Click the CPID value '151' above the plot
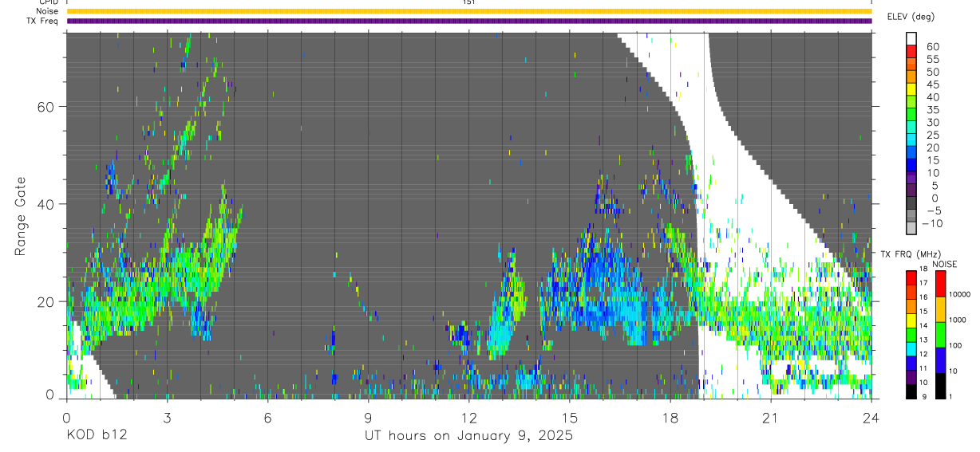Screen dimensions: 980x452 coord(468,2)
